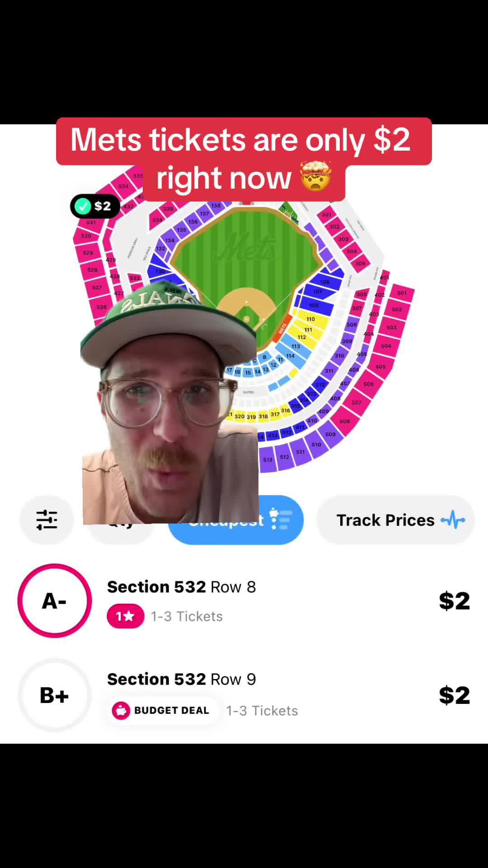Screen dimensions: 488x868
Task: Click the piggy bank Budget Deal icon
Action: point(121,710)
